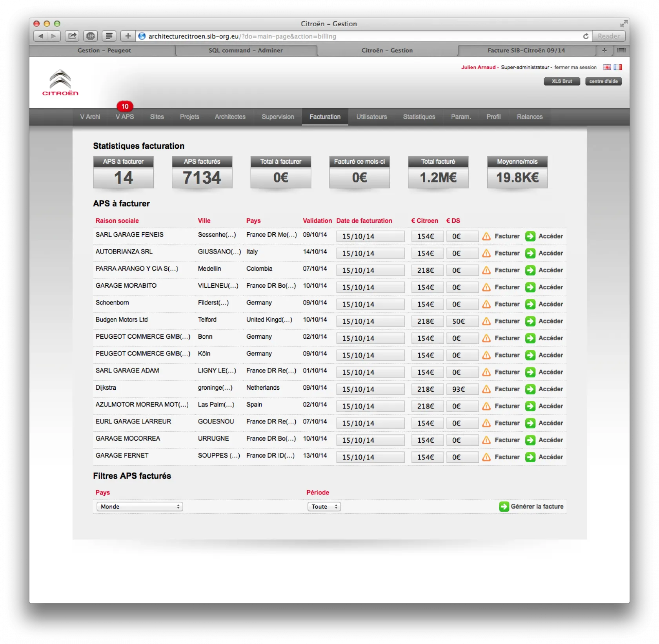Edit billing date field for AUTOBRIANZA SRL

(370, 254)
